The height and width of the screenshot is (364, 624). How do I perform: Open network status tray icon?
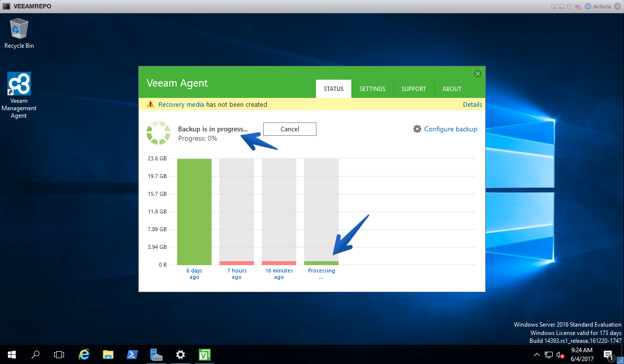coord(549,354)
